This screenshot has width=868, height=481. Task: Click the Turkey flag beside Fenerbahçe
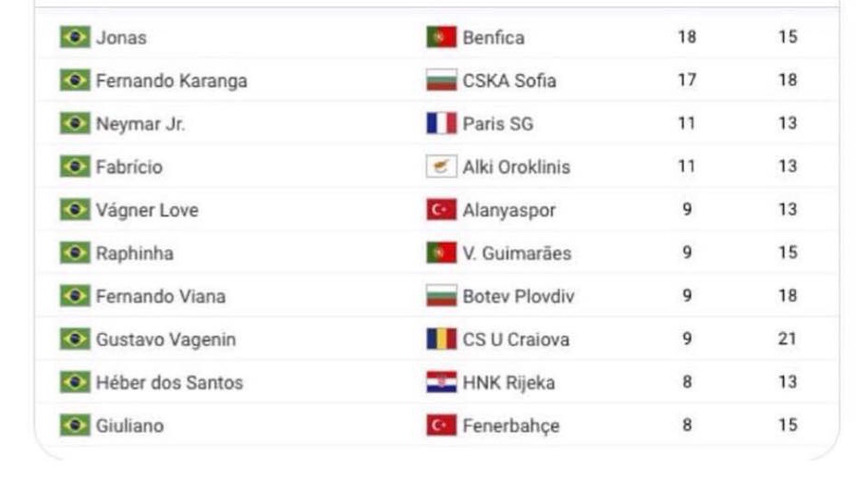(x=441, y=425)
